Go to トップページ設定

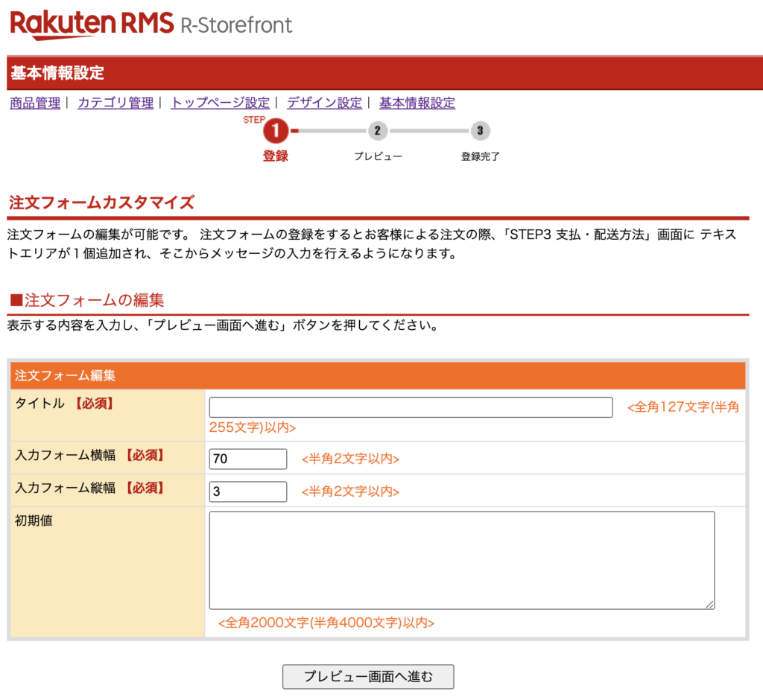(x=220, y=103)
